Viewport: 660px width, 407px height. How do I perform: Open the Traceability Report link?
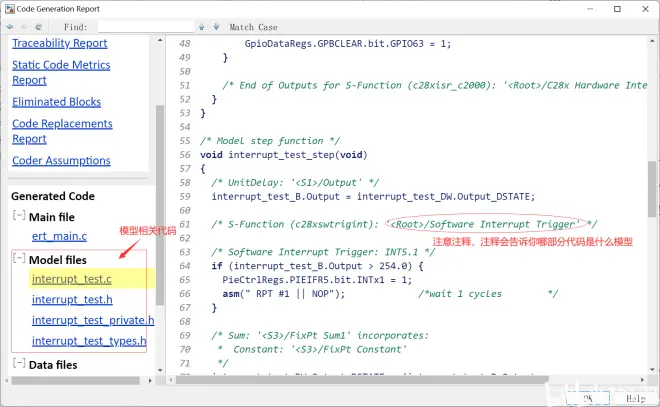tap(60, 43)
